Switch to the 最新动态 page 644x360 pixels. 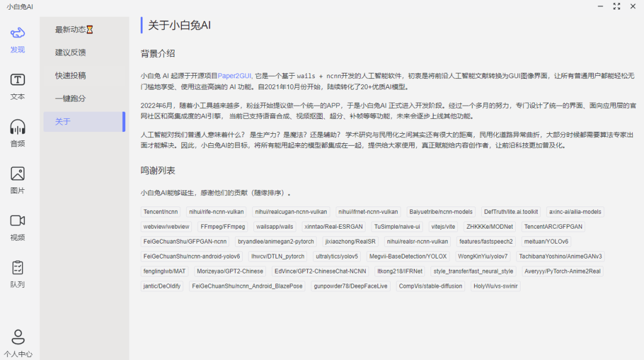(69, 28)
